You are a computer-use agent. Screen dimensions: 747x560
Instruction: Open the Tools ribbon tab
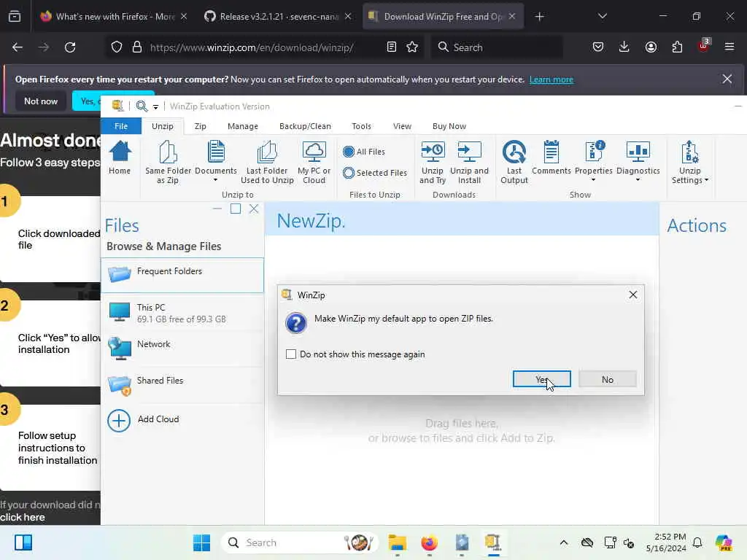361,126
